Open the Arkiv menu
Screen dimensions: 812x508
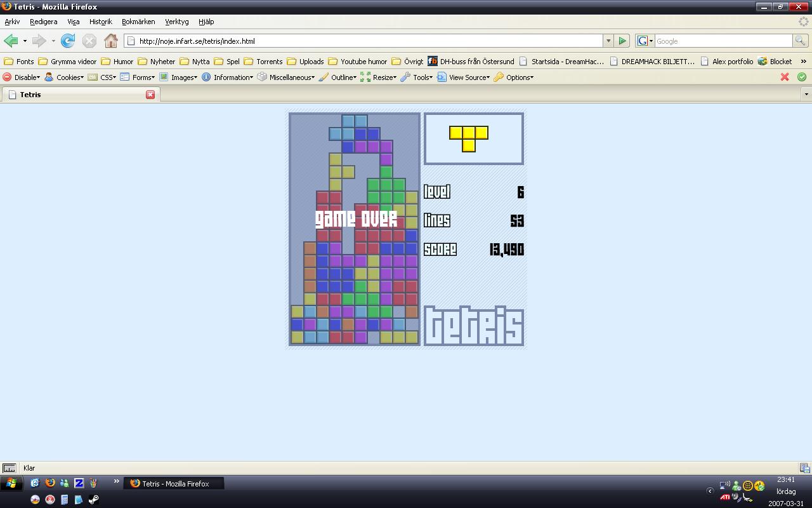(12, 22)
